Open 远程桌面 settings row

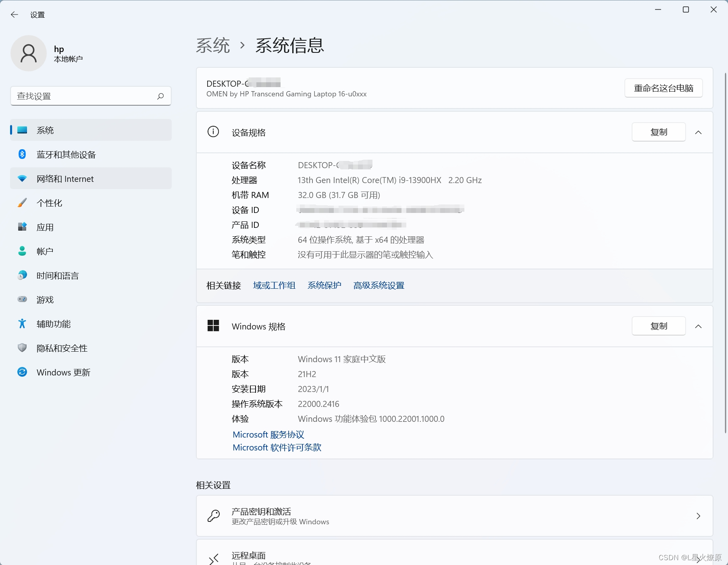tap(455, 552)
